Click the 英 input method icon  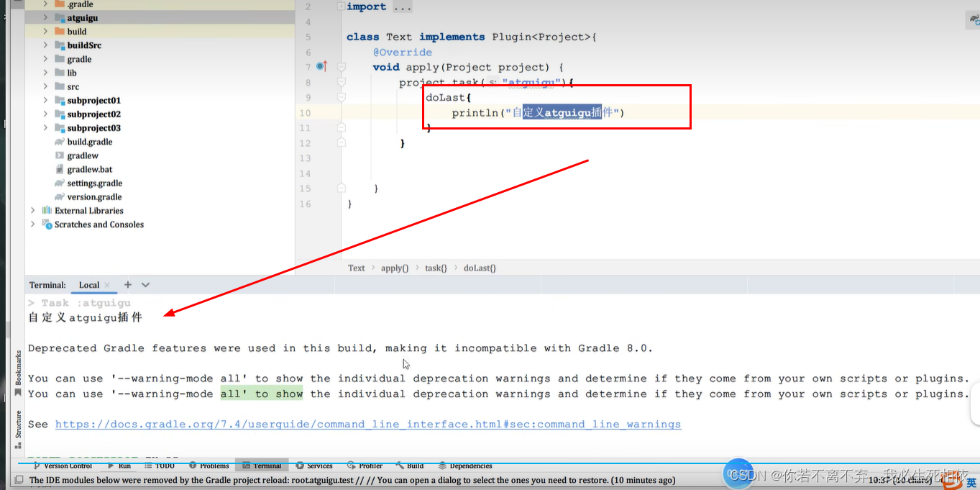click(971, 484)
